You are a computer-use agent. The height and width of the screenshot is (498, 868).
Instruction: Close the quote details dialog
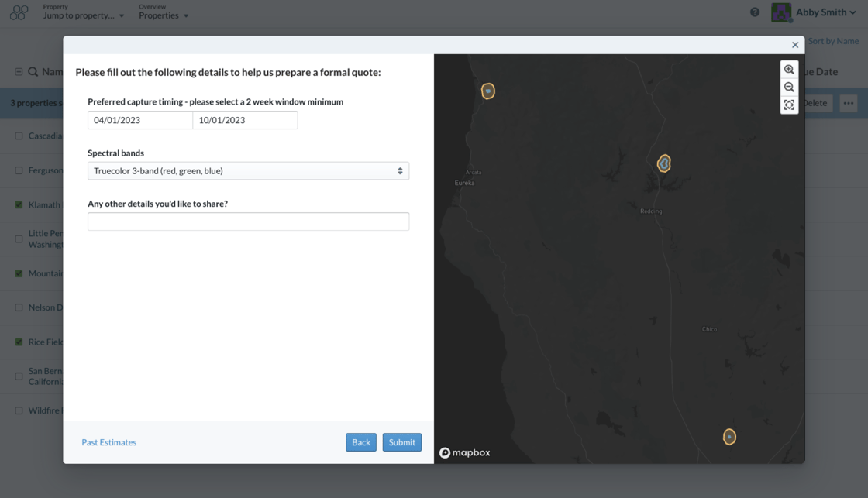pyautogui.click(x=795, y=45)
